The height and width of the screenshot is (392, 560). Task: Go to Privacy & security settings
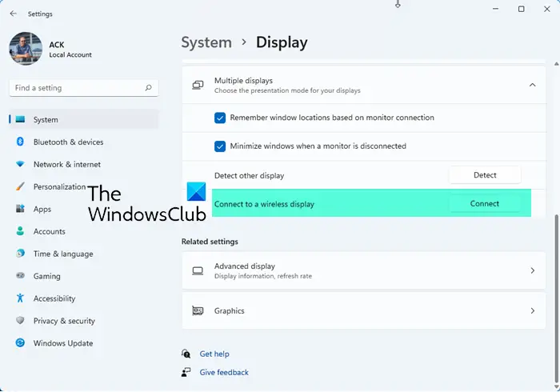tap(83, 321)
